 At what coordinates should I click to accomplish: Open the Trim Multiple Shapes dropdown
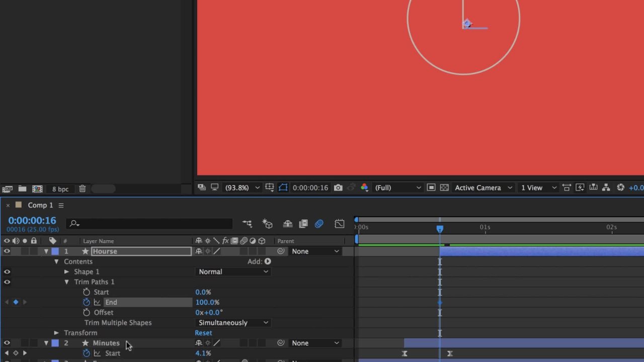[233, 323]
